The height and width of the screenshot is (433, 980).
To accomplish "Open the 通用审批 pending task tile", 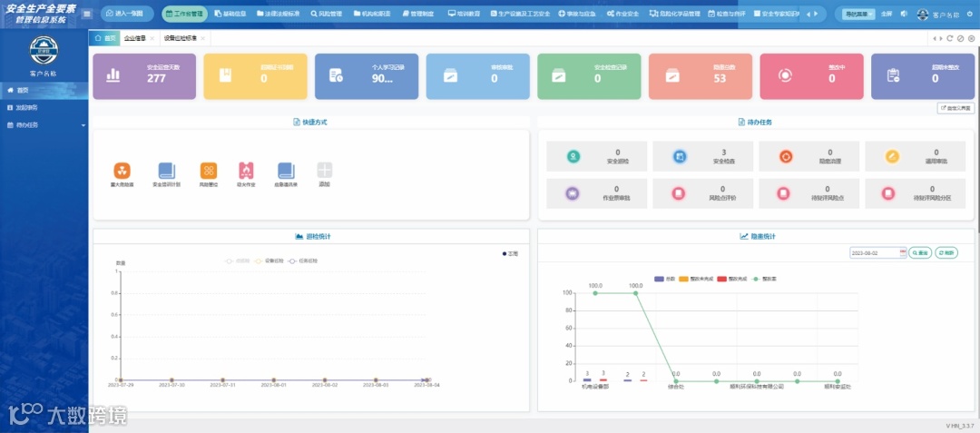I will pyautogui.click(x=916, y=156).
